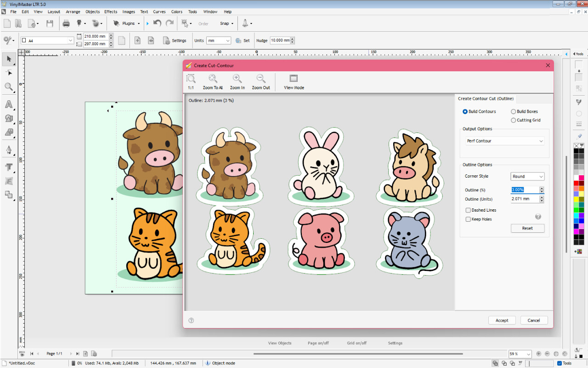Open the Units mm dropdown
This screenshot has width=588, height=368.
(x=219, y=40)
